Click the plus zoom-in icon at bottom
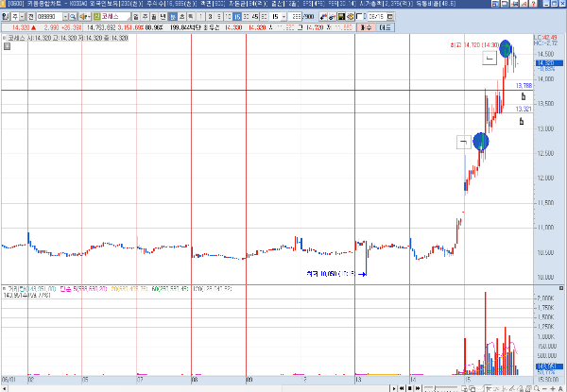567x392 pixels. point(553,388)
